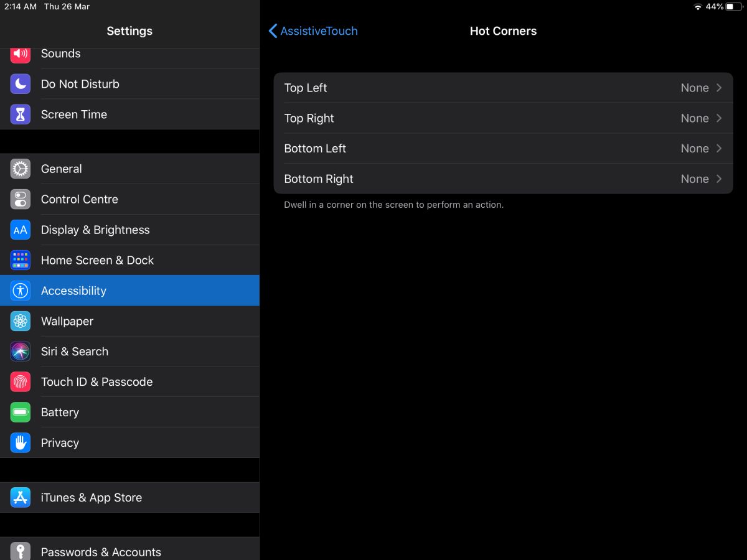Select the Accessibility label in sidebar
The height and width of the screenshot is (560, 747).
[73, 291]
